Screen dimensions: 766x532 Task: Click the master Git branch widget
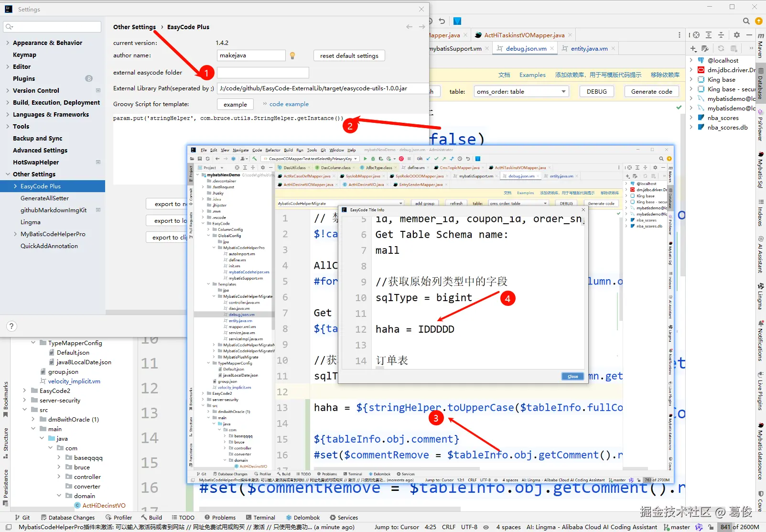[677, 527]
